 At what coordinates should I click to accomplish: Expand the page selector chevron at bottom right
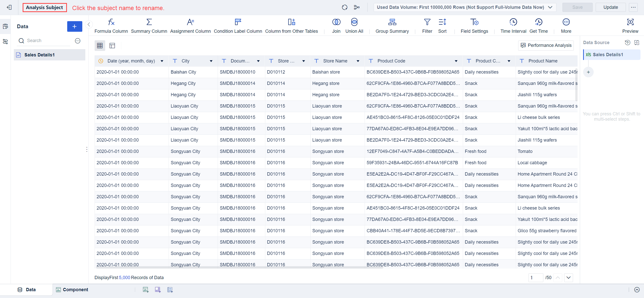click(568, 277)
